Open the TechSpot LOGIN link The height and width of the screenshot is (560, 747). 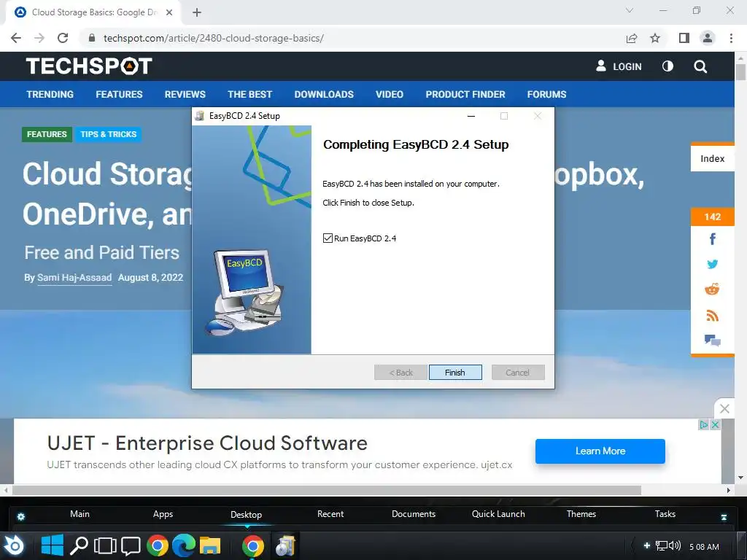(619, 66)
